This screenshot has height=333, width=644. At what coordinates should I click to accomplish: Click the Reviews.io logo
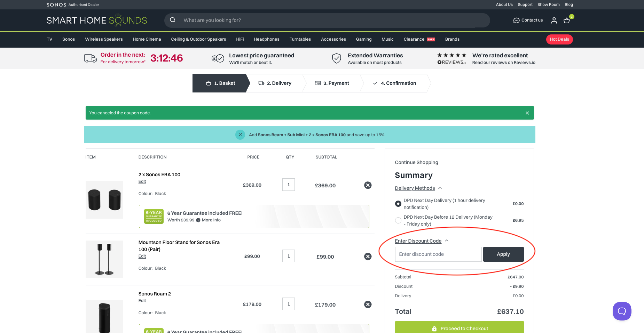coord(452,62)
